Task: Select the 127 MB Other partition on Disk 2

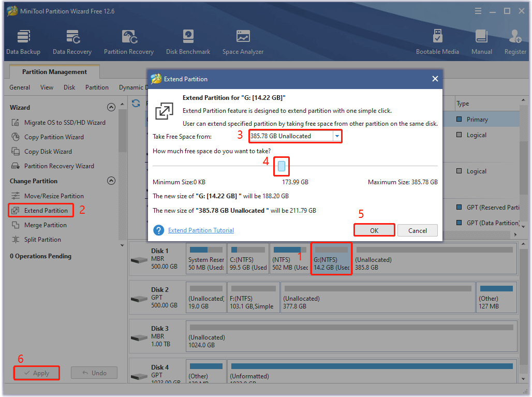Action: tap(496, 297)
